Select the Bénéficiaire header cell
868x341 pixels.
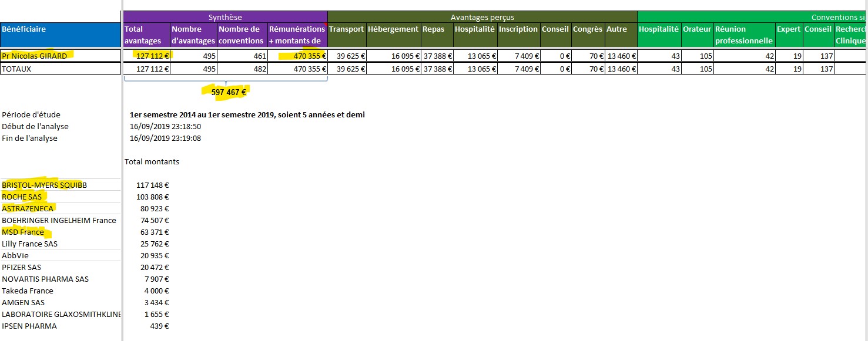pyautogui.click(x=61, y=35)
